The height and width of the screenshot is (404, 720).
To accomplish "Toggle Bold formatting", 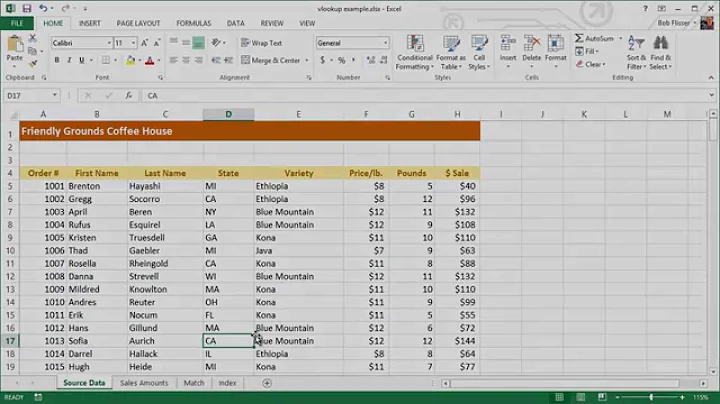I will click(x=57, y=60).
